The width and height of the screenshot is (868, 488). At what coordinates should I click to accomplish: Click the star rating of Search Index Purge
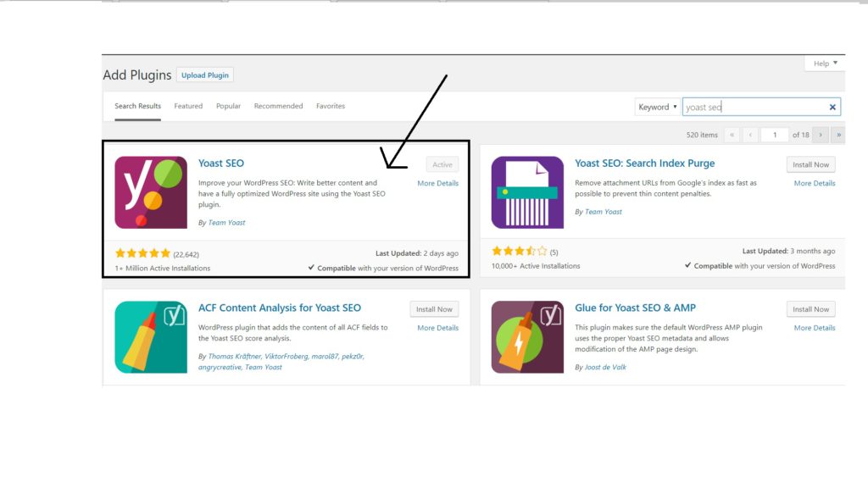pyautogui.click(x=520, y=251)
